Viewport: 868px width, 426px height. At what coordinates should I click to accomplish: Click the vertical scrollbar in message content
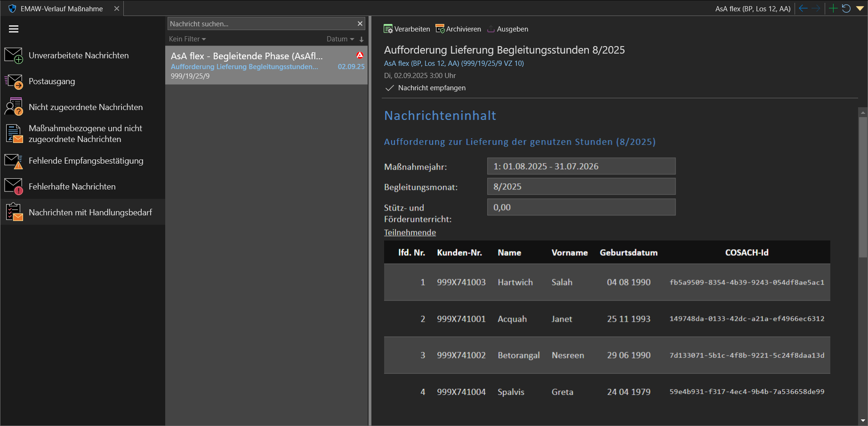863,187
